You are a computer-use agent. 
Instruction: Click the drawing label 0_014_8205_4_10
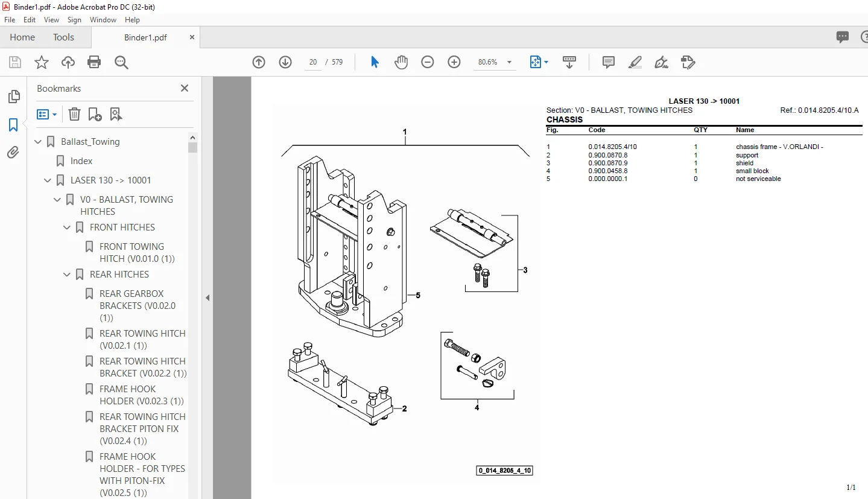(x=505, y=471)
